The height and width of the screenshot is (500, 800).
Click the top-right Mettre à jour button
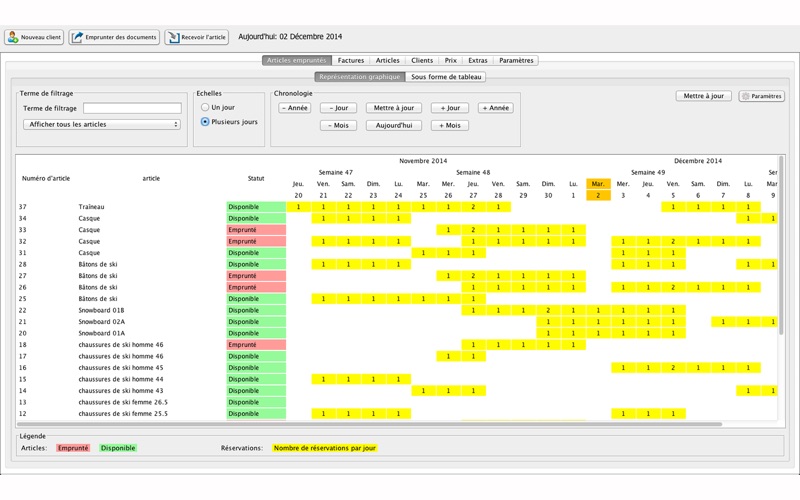(x=704, y=96)
